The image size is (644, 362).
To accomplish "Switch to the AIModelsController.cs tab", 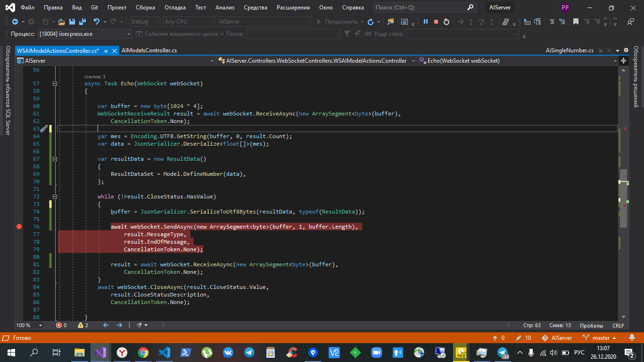I will click(149, 50).
